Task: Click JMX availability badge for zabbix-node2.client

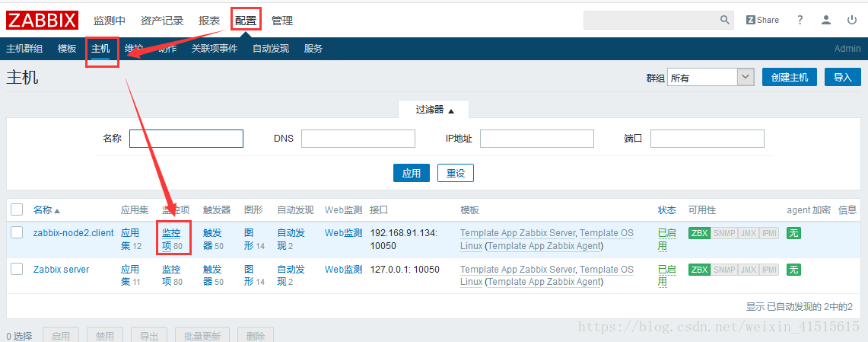Action: (748, 233)
